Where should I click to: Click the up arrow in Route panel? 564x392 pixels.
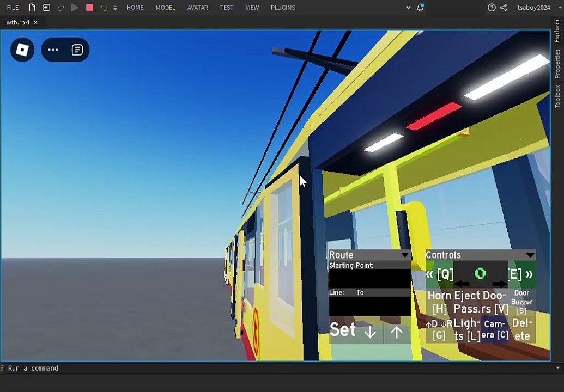[x=397, y=332]
